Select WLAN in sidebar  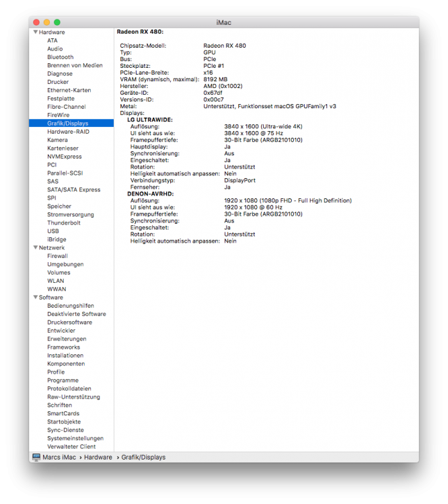pyautogui.click(x=56, y=281)
